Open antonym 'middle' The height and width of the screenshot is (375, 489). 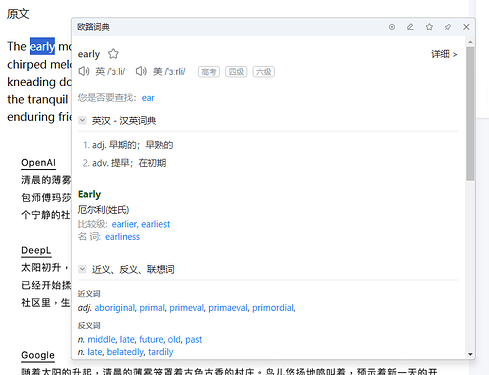tap(101, 339)
